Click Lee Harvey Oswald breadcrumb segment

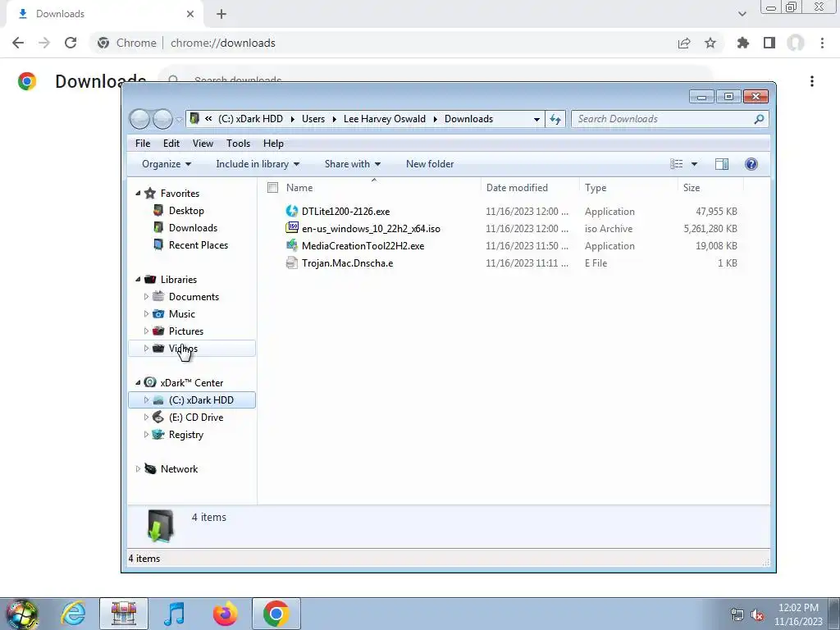click(385, 119)
